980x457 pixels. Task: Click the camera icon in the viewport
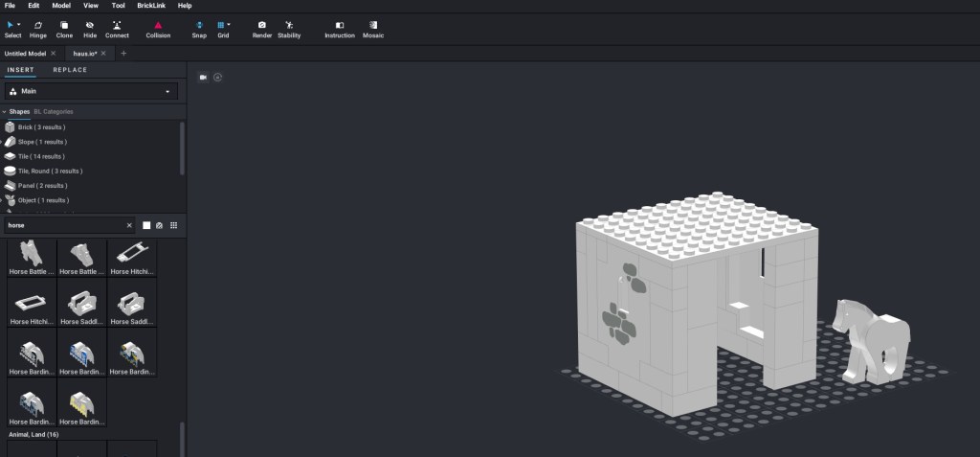(203, 77)
